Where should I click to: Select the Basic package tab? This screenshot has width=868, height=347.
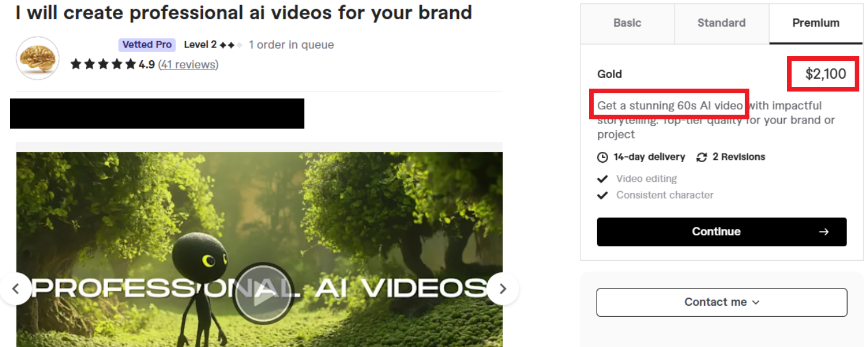point(627,23)
